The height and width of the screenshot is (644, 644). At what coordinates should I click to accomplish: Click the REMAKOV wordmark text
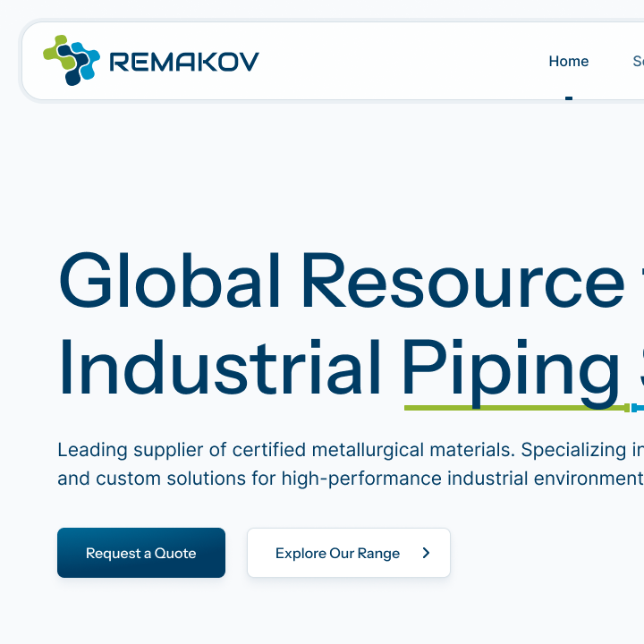point(183,62)
